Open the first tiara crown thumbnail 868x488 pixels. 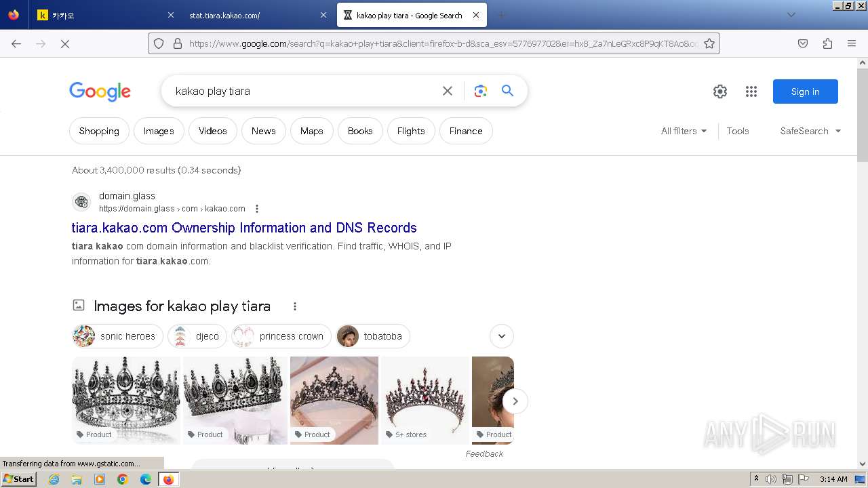coord(126,401)
